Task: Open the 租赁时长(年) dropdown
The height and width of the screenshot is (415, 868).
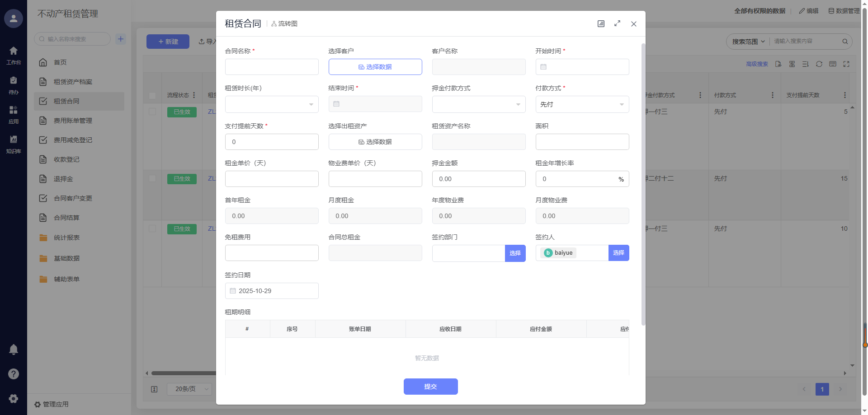Action: click(x=272, y=104)
